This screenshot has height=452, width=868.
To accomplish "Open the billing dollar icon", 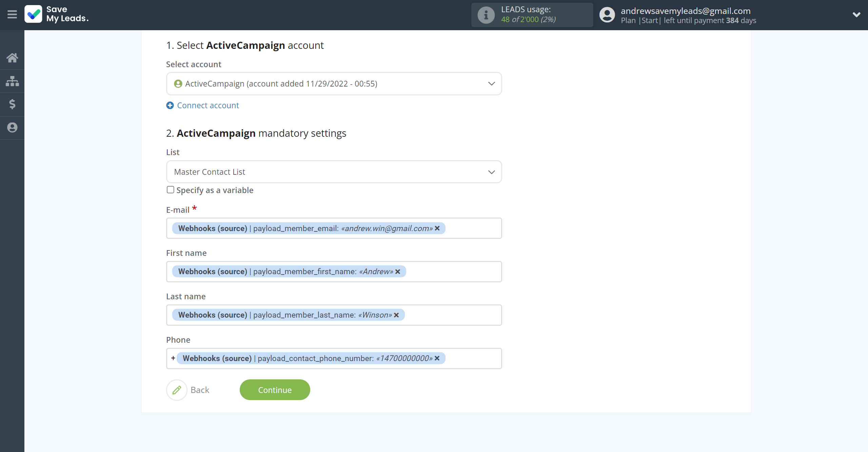I will (x=12, y=104).
